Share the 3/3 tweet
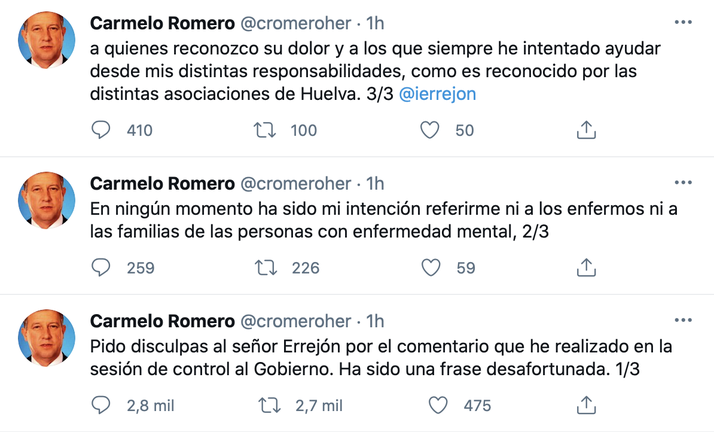This screenshot has height=432, width=714. tap(587, 130)
